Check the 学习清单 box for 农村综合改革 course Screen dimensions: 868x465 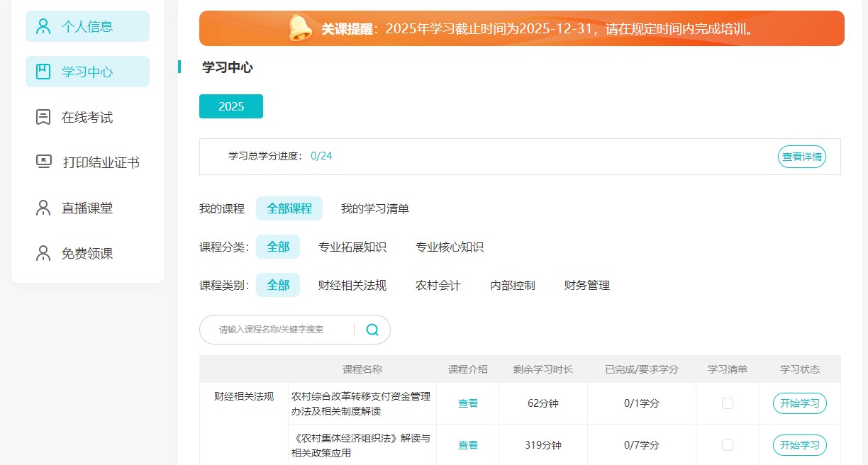[727, 403]
